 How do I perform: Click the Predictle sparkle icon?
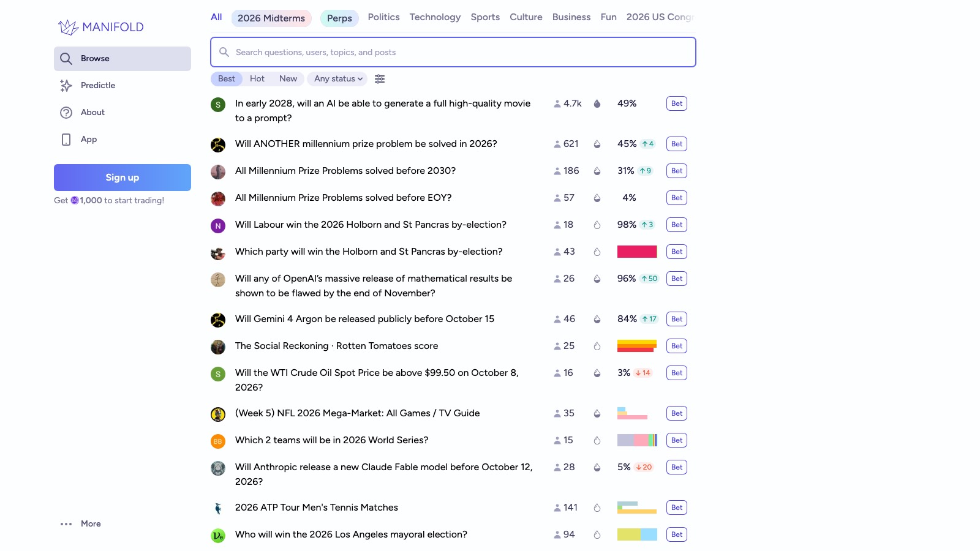[66, 86]
